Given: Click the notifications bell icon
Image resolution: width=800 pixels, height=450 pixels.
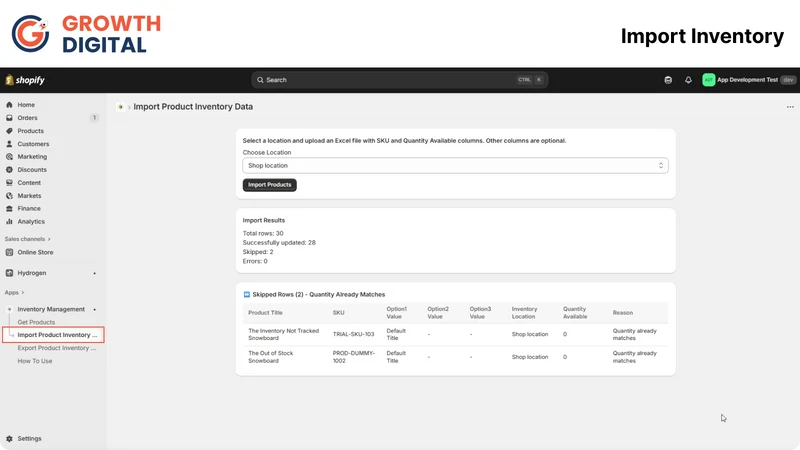Looking at the screenshot, I should [688, 80].
